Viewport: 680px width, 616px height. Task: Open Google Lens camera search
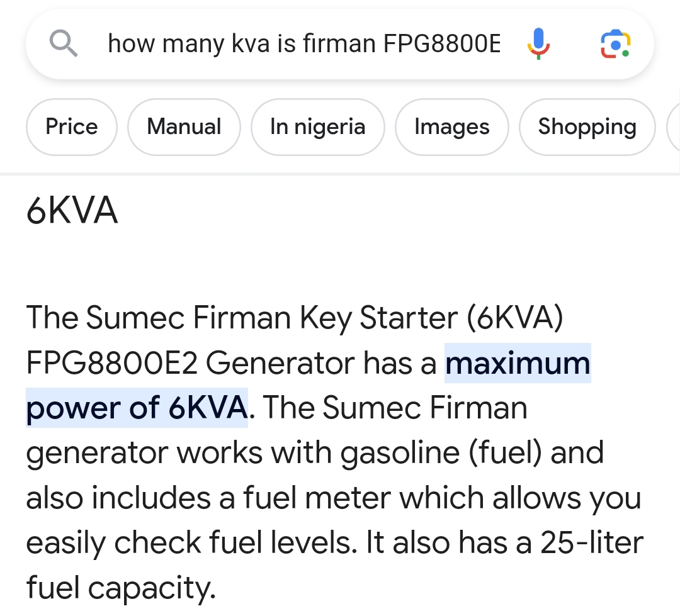click(x=615, y=44)
